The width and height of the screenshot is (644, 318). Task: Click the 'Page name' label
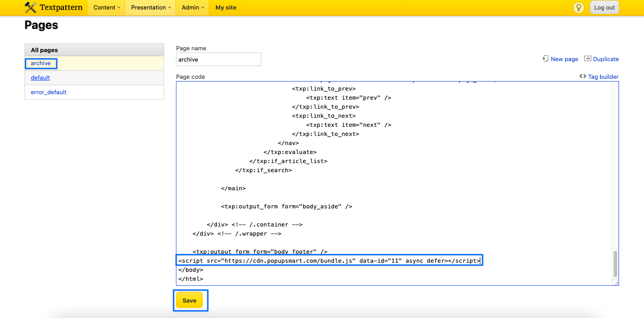coord(191,48)
